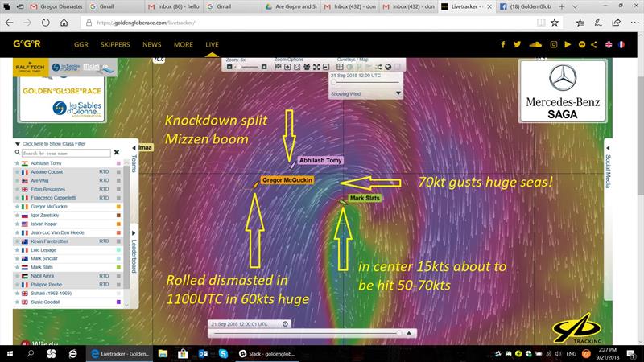Select the LIVE menu item
644x362 pixels.
(x=212, y=44)
